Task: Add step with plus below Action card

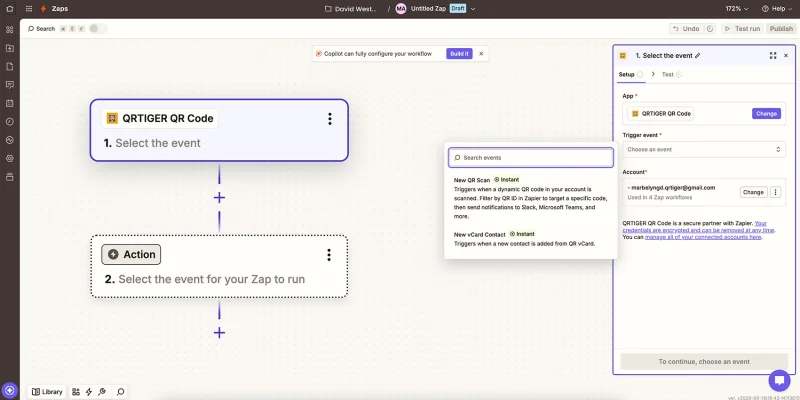Action: tap(219, 333)
